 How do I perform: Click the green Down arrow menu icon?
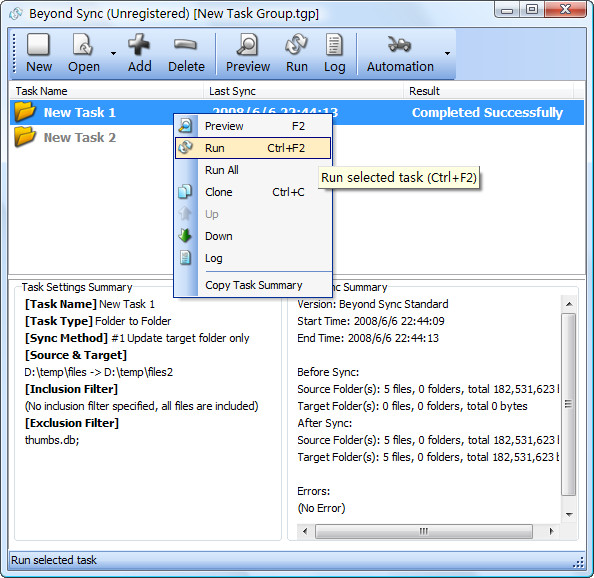pyautogui.click(x=185, y=236)
